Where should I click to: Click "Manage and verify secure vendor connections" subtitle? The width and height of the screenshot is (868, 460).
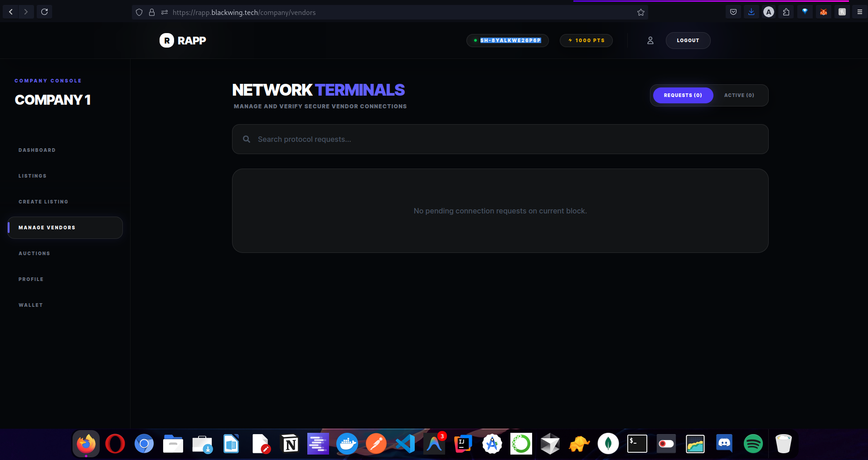point(320,107)
